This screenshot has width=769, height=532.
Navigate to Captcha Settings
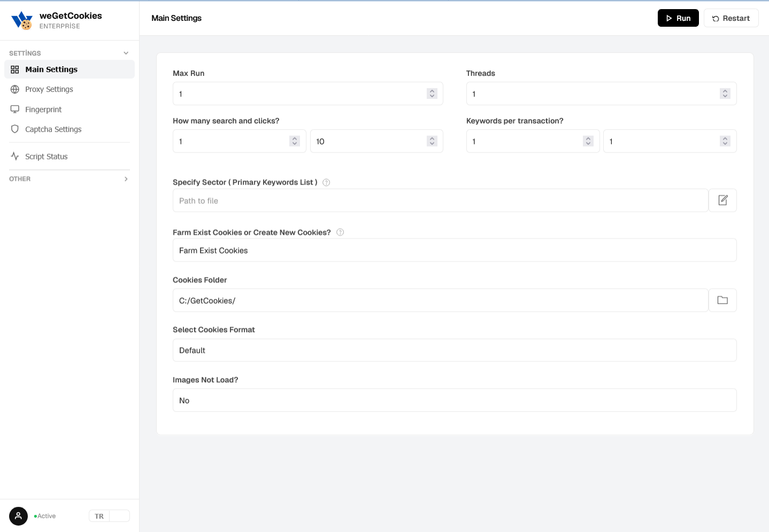70,129
